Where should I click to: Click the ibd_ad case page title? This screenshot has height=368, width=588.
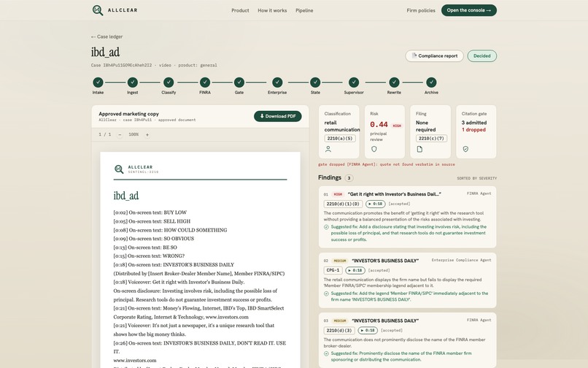click(x=105, y=52)
